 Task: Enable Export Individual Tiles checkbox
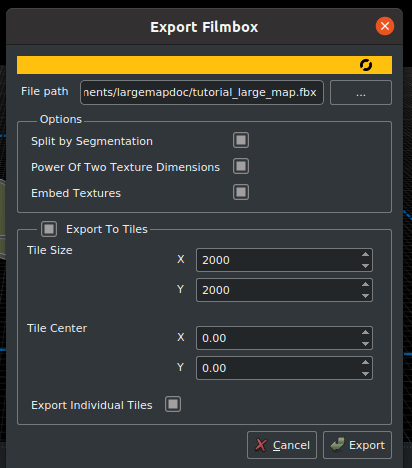(173, 404)
